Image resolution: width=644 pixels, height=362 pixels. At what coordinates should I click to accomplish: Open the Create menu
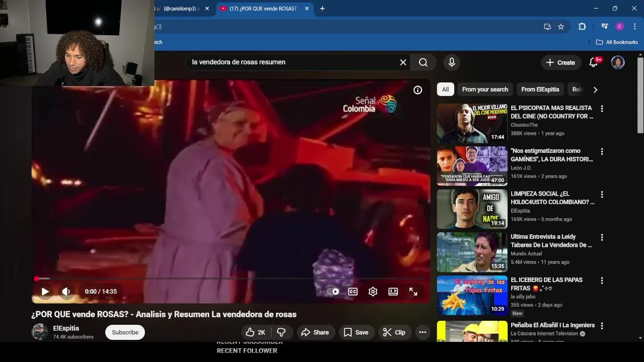560,62
